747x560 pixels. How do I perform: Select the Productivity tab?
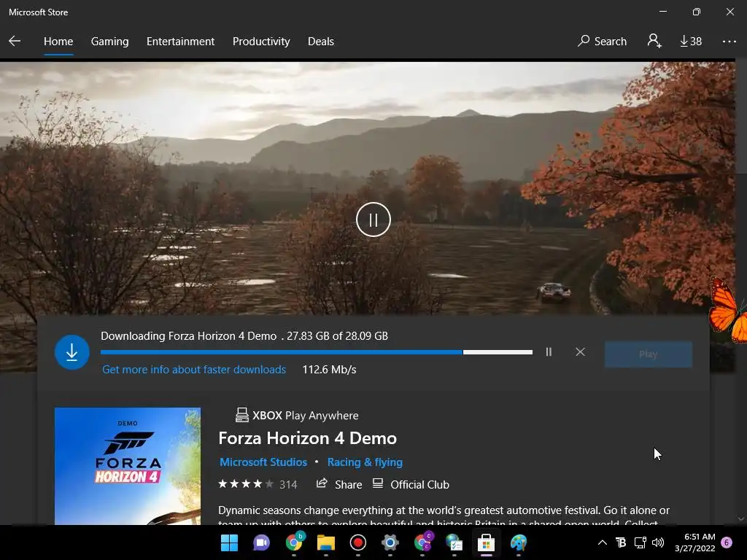tap(261, 42)
